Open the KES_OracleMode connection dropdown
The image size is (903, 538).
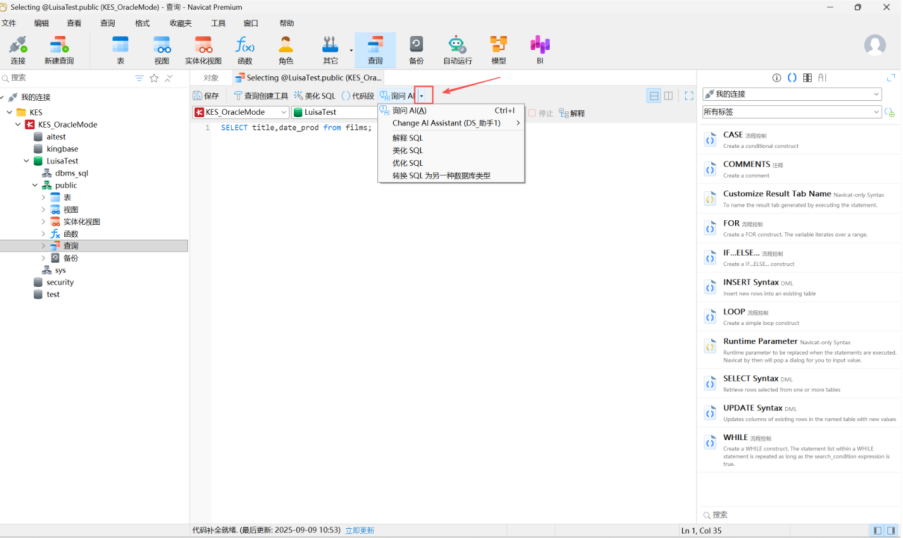[240, 113]
